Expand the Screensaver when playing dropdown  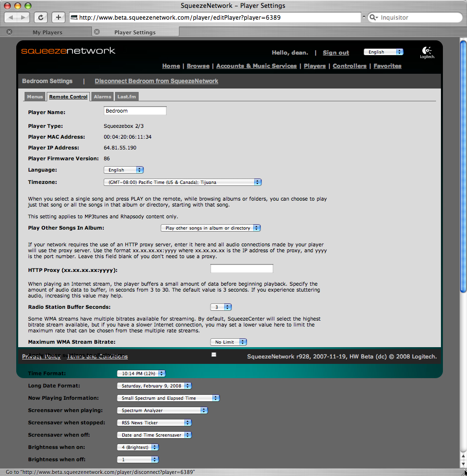pos(162,410)
